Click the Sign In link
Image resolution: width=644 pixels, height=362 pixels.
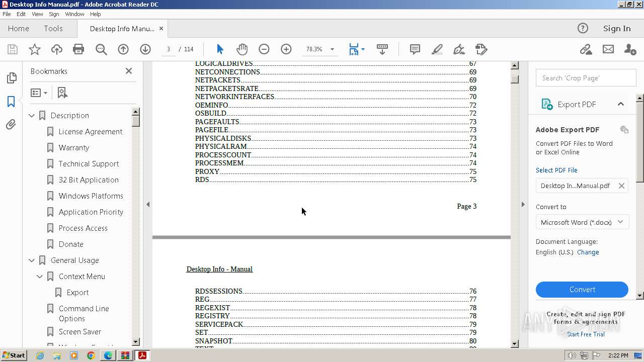point(617,29)
